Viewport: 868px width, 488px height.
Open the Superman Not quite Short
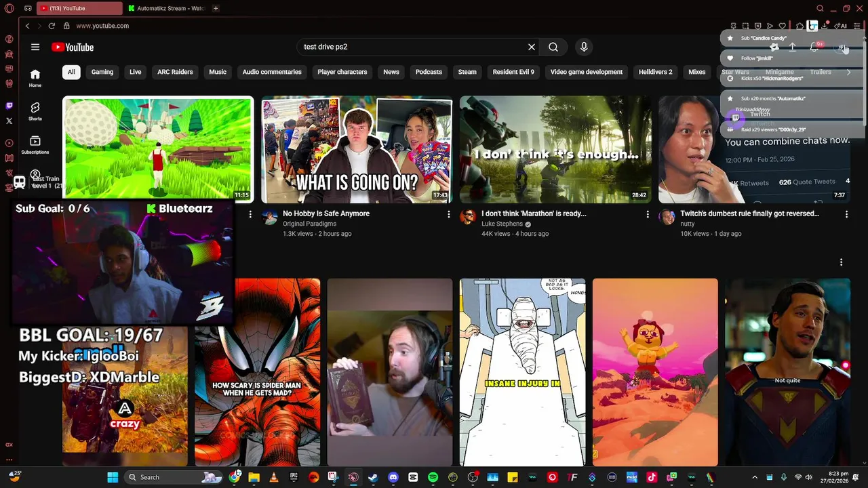[x=787, y=372]
